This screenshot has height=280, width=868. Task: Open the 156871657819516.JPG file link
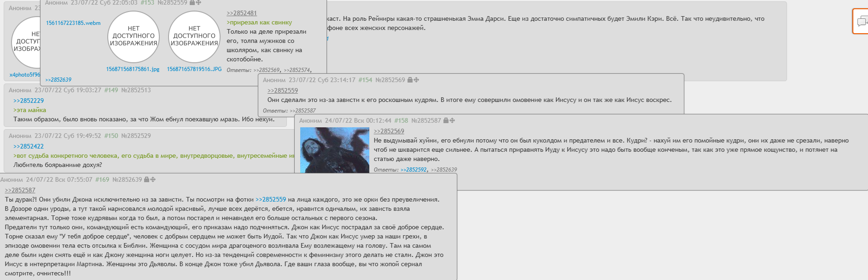tap(194, 69)
